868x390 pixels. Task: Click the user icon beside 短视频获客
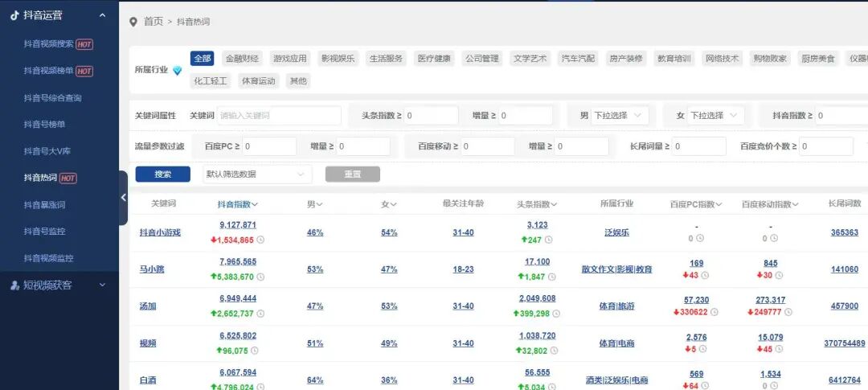[14, 285]
